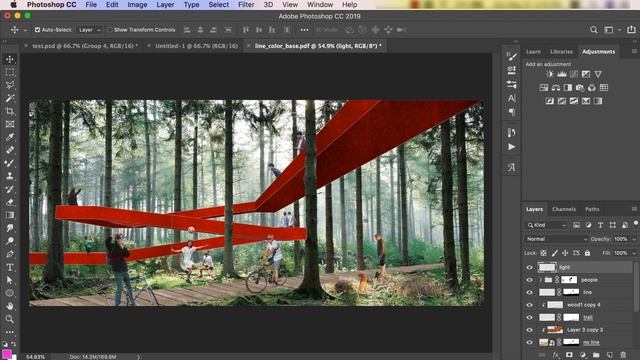Add a Hue/Saturation adjustment
The image size is (640, 360).
(x=544, y=87)
